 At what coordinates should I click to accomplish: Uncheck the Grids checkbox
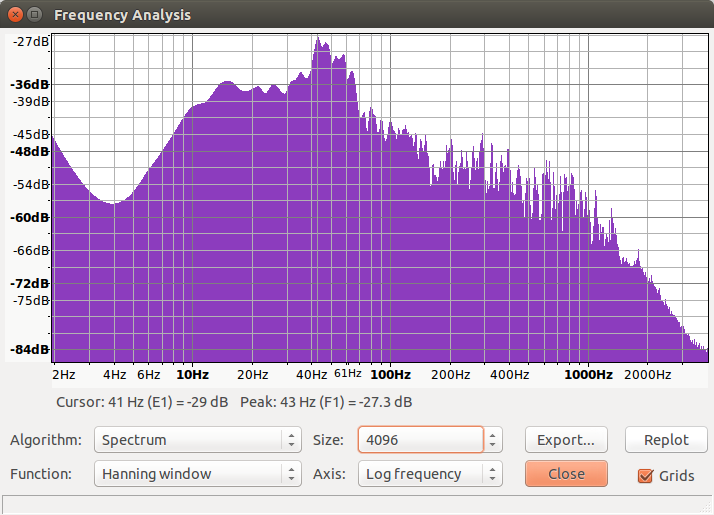645,476
